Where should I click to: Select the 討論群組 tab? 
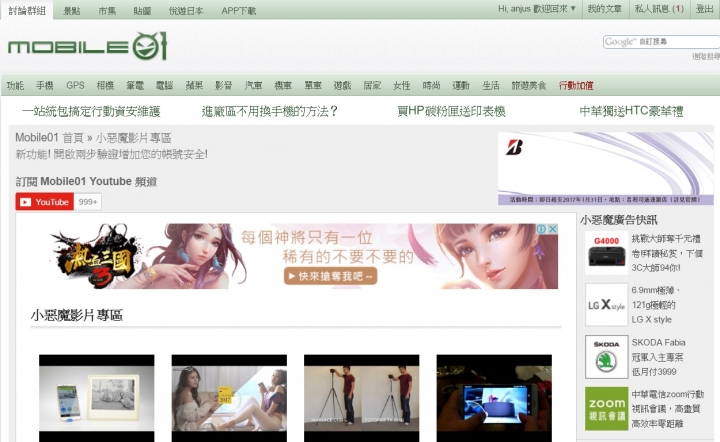tap(27, 10)
